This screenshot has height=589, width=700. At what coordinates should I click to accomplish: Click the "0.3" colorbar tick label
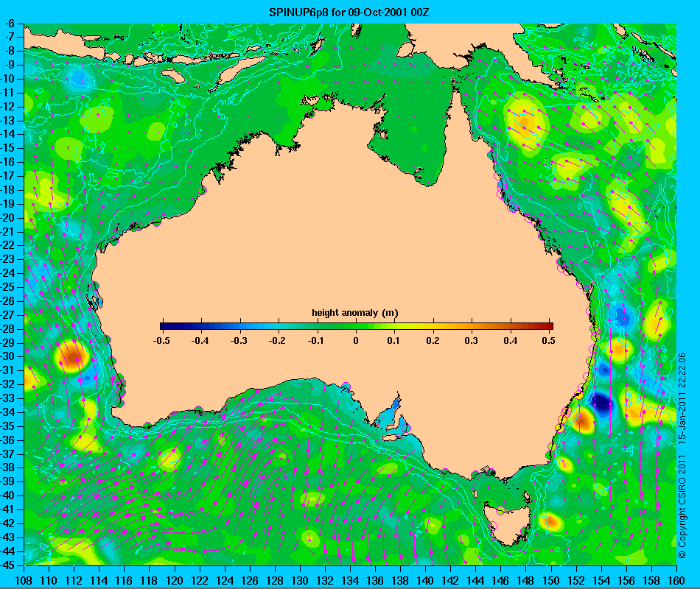472,340
